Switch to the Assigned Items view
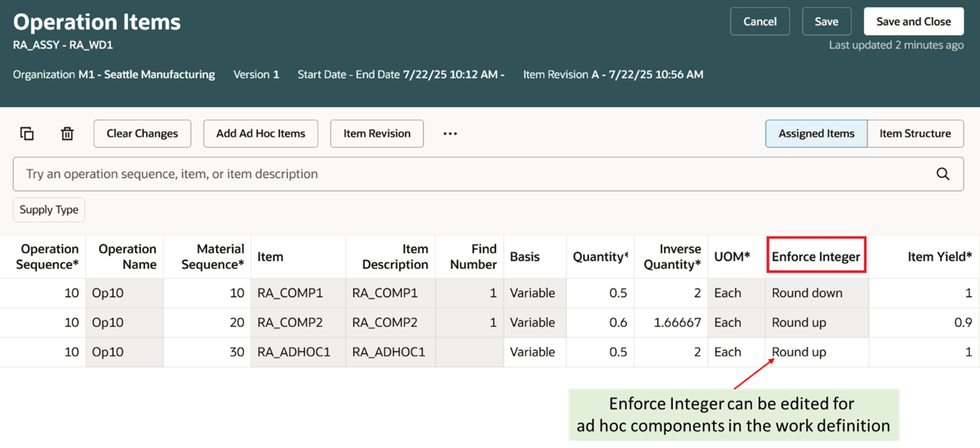Viewport: 980px width, 448px height. 816,133
